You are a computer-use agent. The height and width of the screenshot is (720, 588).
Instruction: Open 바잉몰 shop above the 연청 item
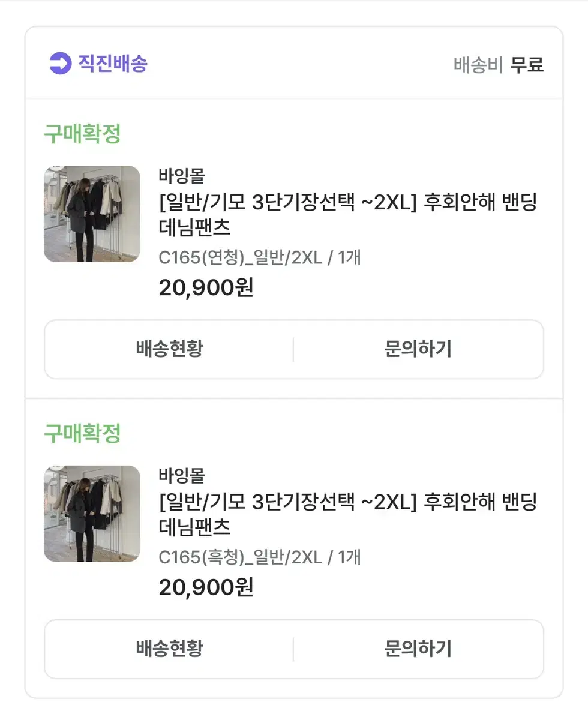pyautogui.click(x=182, y=176)
